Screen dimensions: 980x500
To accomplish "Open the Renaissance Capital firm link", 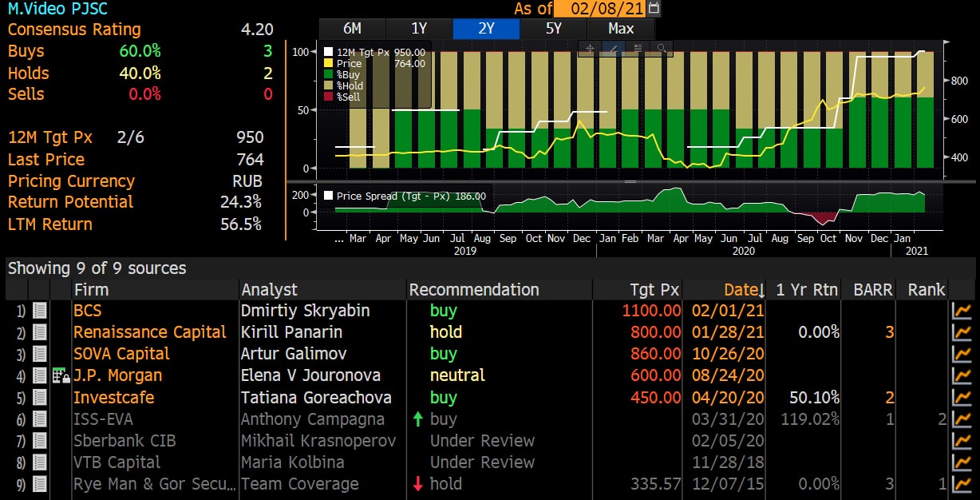I will 150,332.
